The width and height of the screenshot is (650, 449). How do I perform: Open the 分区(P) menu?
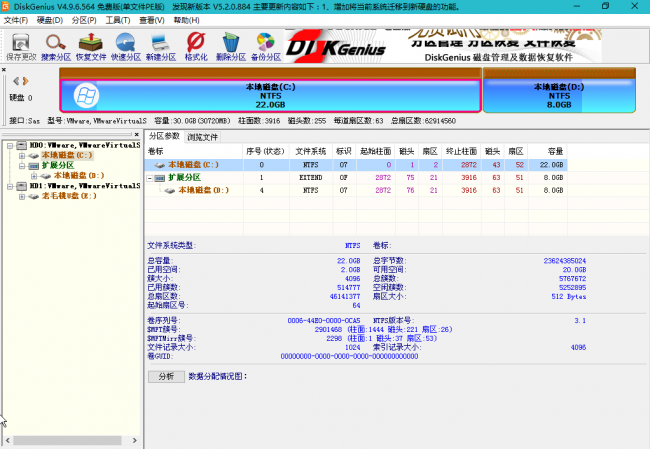click(84, 20)
